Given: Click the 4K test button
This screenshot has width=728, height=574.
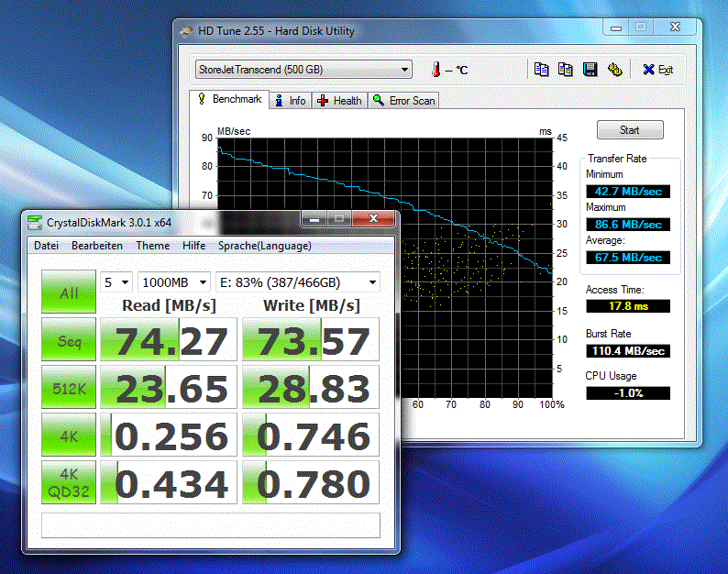Looking at the screenshot, I should point(69,435).
